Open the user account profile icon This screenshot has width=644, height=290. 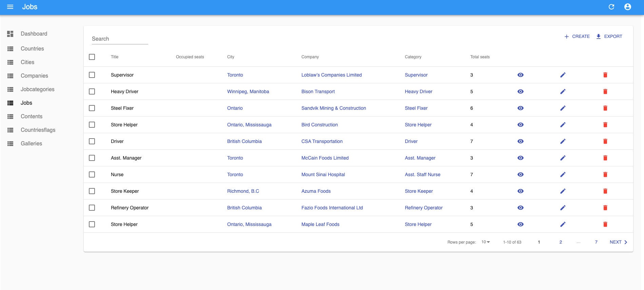tap(628, 7)
